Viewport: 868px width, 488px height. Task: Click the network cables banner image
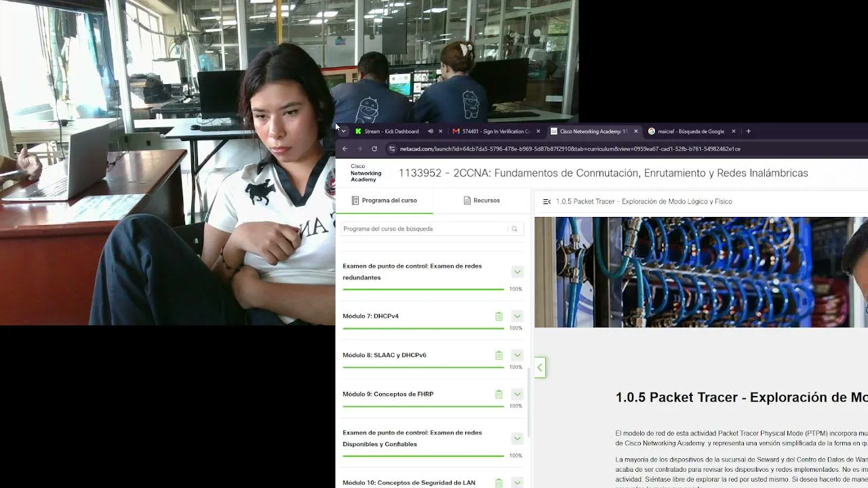point(701,272)
